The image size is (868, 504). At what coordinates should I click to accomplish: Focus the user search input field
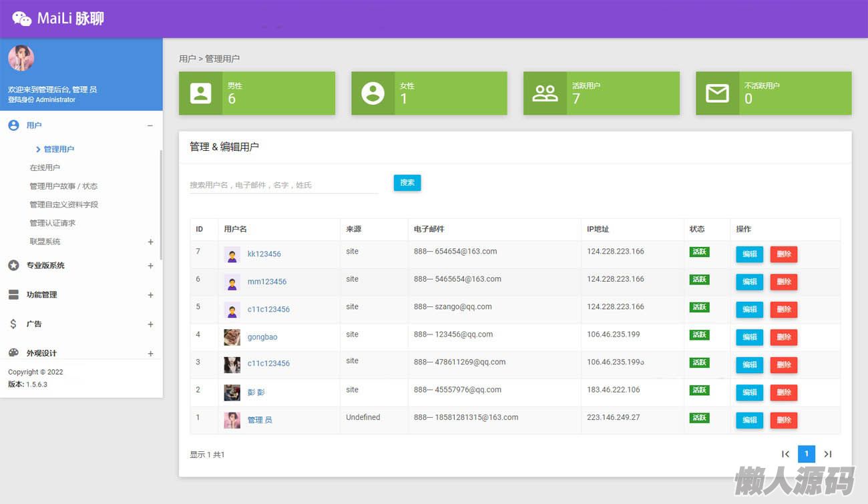(284, 185)
